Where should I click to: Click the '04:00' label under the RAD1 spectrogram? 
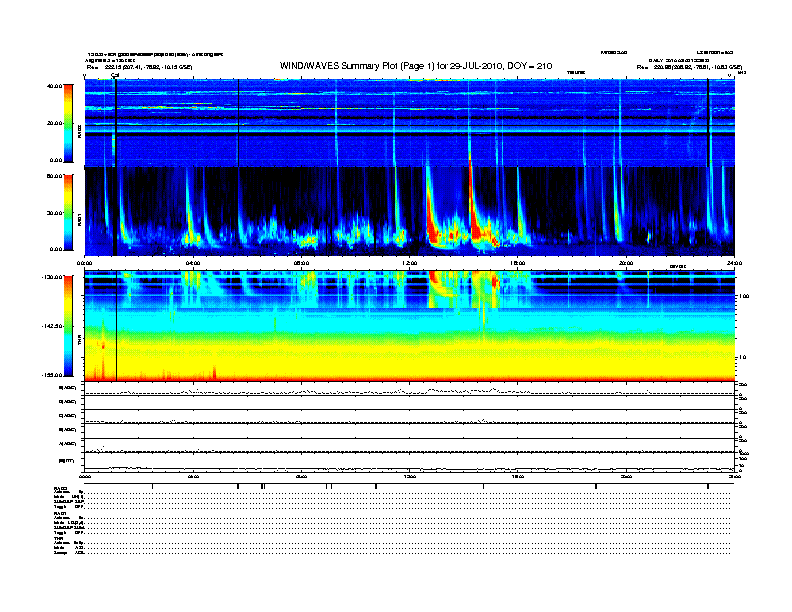(193, 263)
